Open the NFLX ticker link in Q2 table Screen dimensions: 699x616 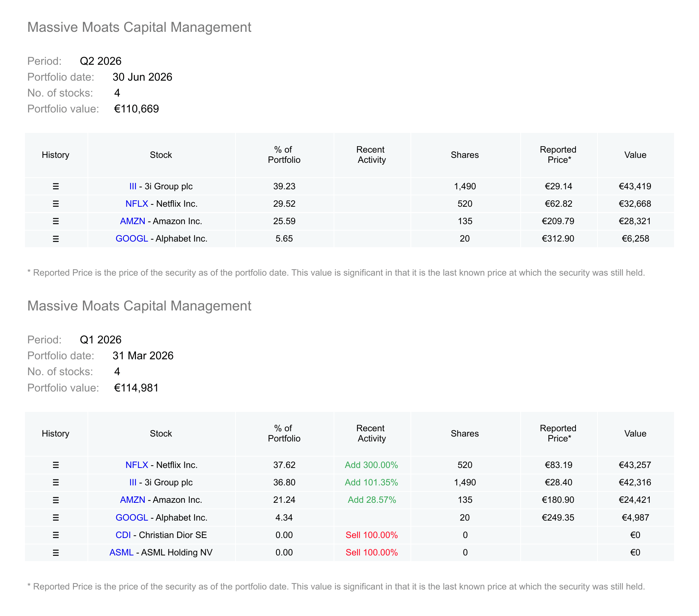pyautogui.click(x=137, y=204)
